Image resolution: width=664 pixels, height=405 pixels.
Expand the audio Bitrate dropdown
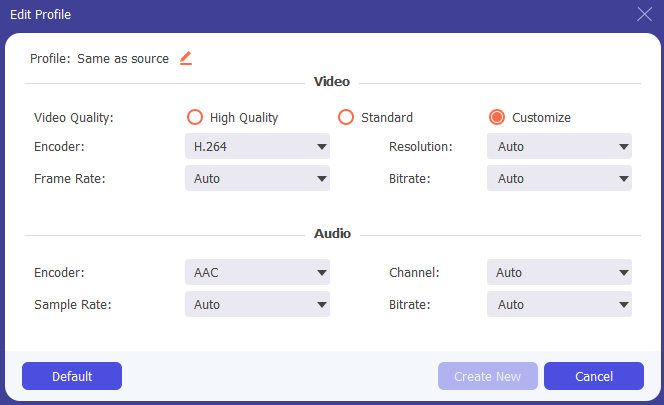click(559, 304)
